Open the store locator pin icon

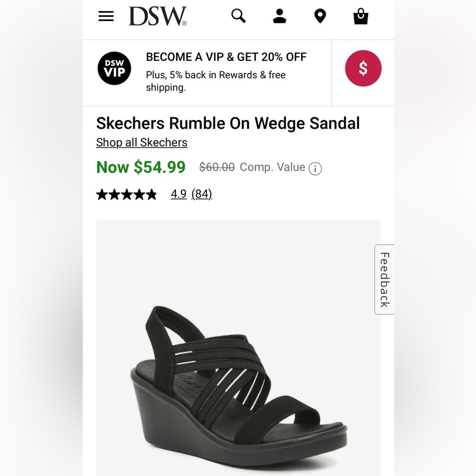320,16
